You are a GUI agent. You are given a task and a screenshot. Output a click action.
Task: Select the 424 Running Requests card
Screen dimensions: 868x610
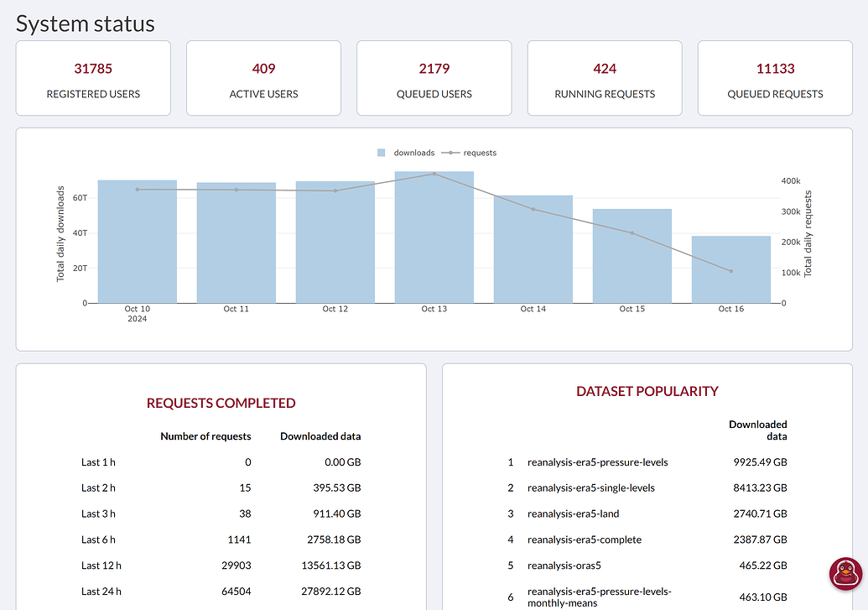(x=605, y=78)
